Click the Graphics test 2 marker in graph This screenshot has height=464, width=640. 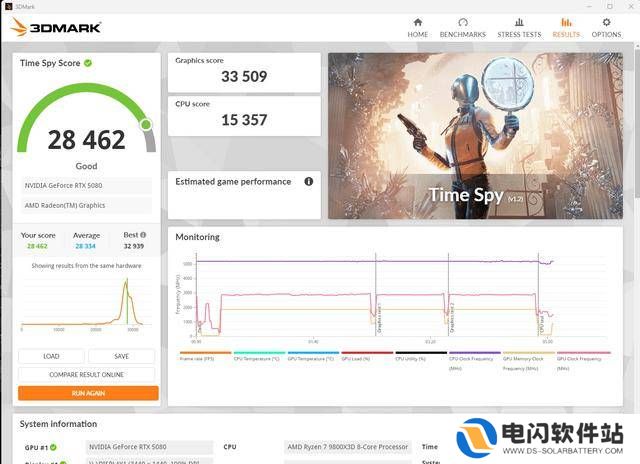(452, 317)
